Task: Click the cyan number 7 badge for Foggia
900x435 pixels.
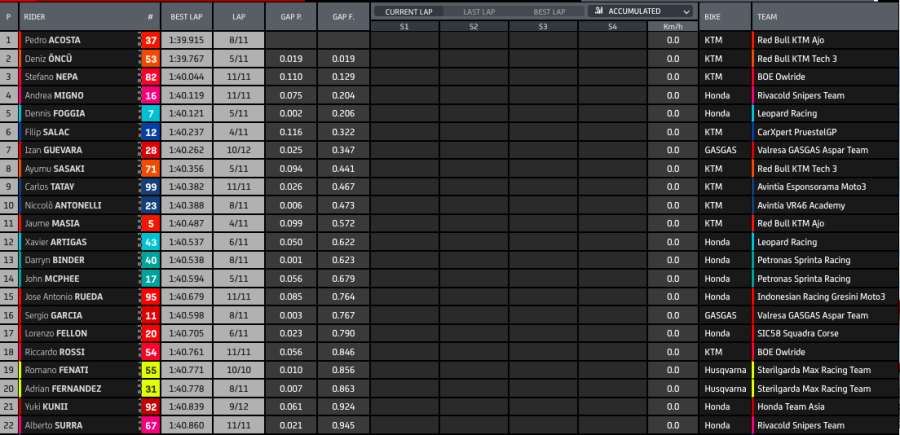Action: [150, 113]
